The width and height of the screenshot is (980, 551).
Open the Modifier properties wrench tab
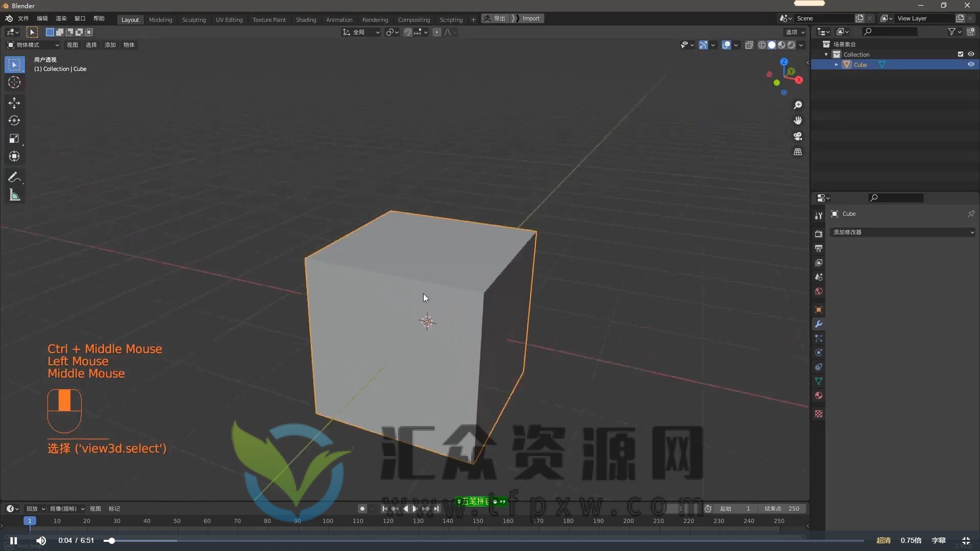point(819,324)
